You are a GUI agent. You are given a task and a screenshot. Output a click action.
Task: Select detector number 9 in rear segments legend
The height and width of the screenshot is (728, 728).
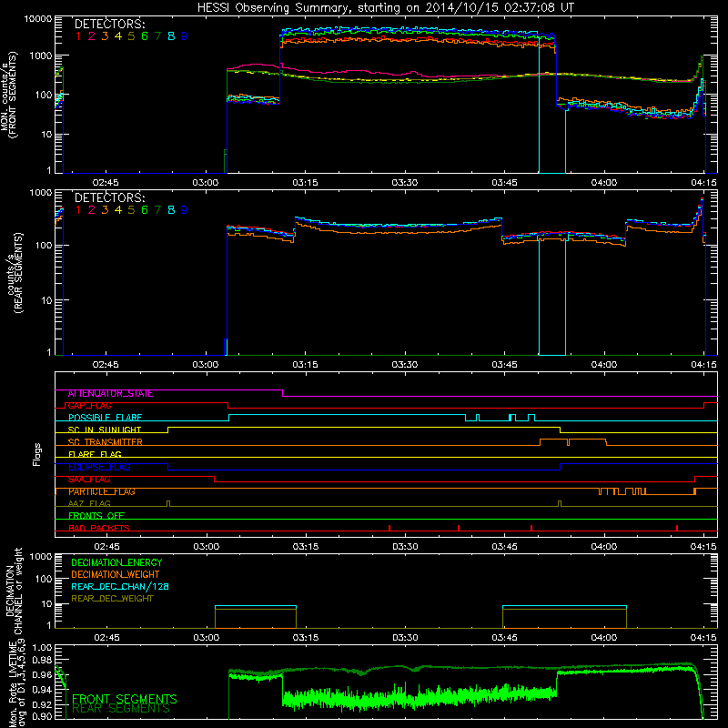185,210
